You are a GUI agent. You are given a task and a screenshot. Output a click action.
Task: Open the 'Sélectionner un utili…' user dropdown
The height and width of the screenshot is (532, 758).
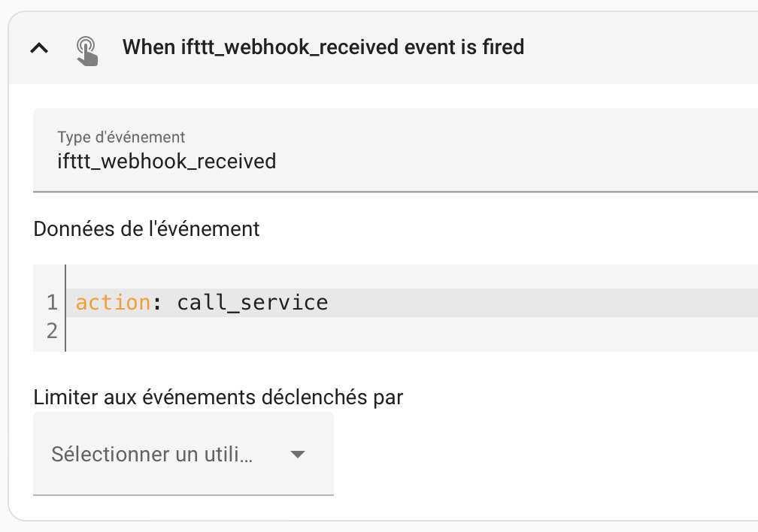pos(183,454)
